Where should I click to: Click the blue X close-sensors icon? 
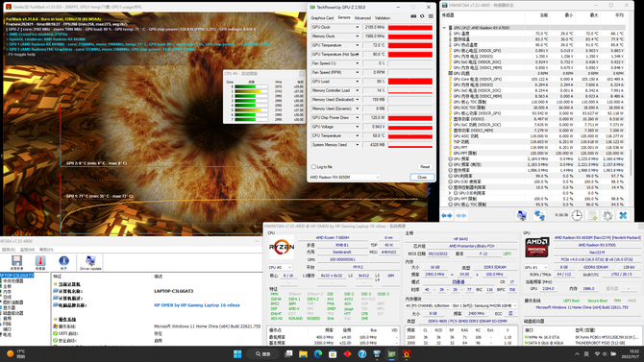click(623, 215)
